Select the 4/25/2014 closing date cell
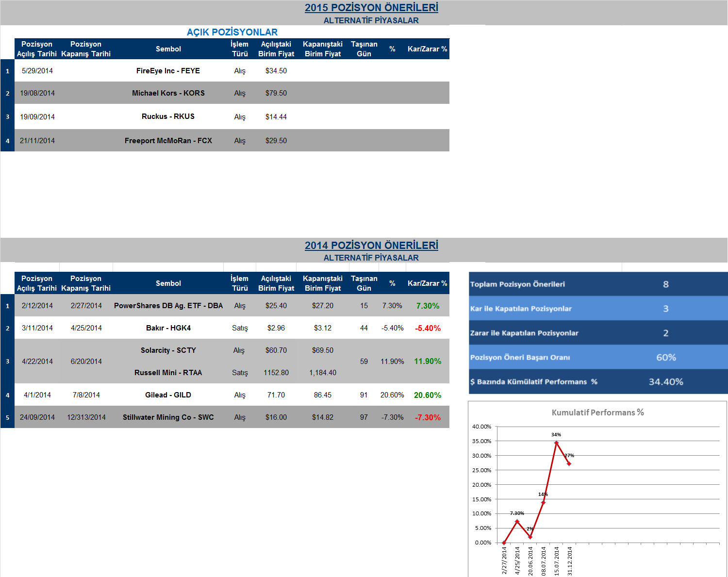This screenshot has width=728, height=577. point(86,328)
